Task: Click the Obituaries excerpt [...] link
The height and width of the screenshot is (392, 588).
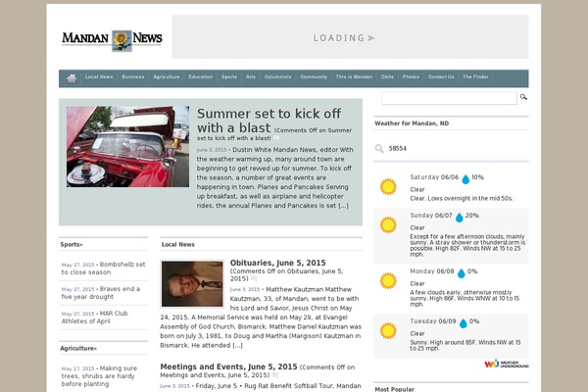Action: point(237,346)
